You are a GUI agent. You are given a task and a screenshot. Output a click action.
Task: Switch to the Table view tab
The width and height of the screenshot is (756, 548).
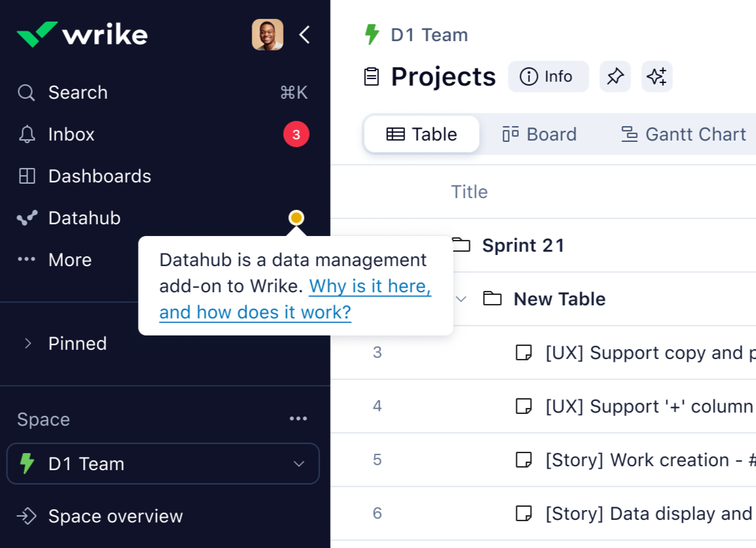click(422, 134)
